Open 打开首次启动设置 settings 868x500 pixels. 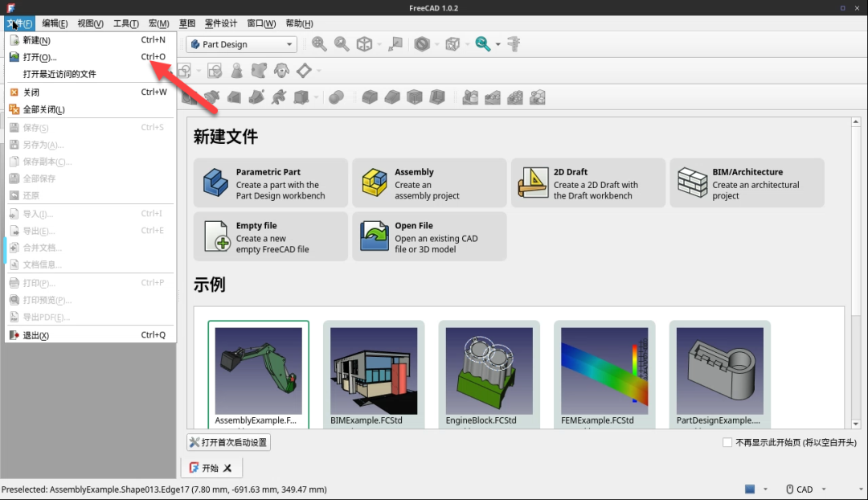(227, 442)
